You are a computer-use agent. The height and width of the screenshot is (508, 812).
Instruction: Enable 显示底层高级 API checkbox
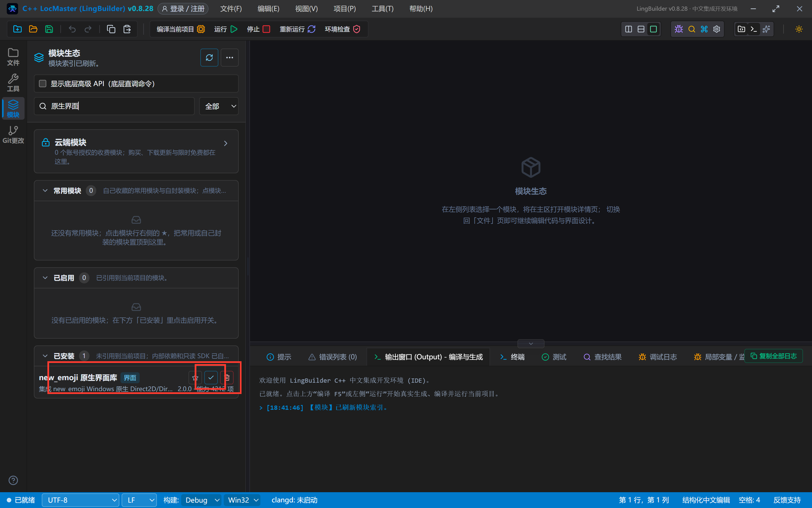pyautogui.click(x=43, y=83)
